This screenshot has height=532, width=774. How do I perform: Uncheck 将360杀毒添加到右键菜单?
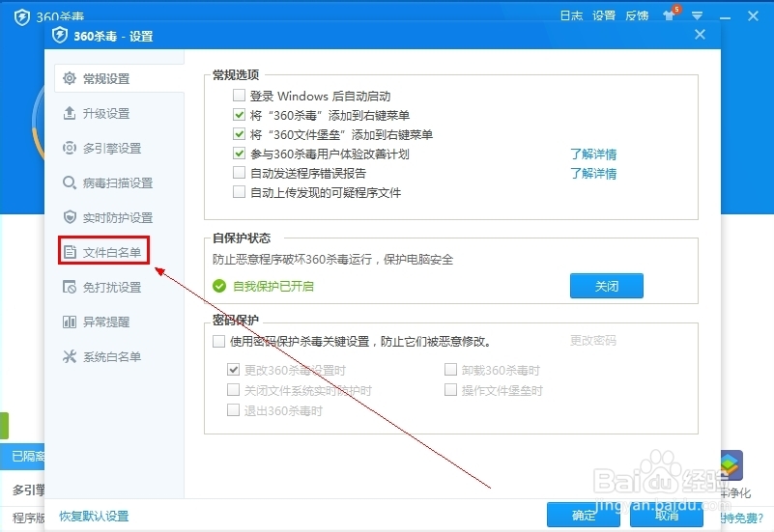[x=239, y=115]
